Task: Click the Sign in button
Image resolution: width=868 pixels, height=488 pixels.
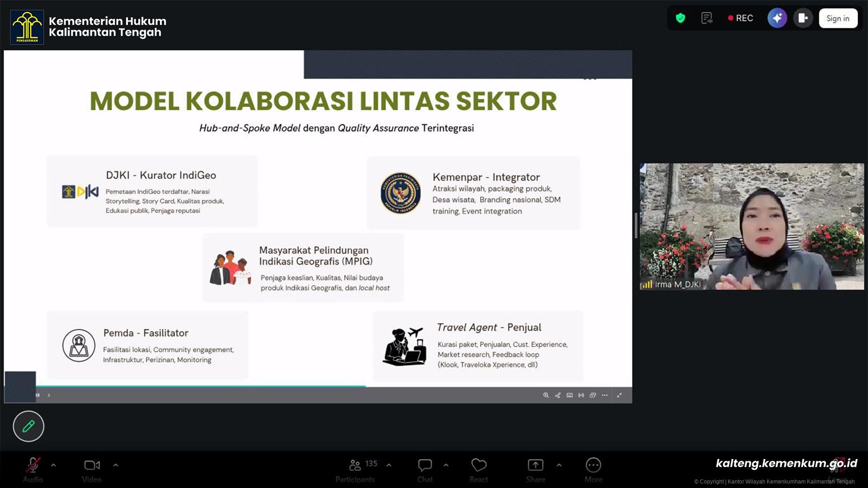Action: (838, 19)
